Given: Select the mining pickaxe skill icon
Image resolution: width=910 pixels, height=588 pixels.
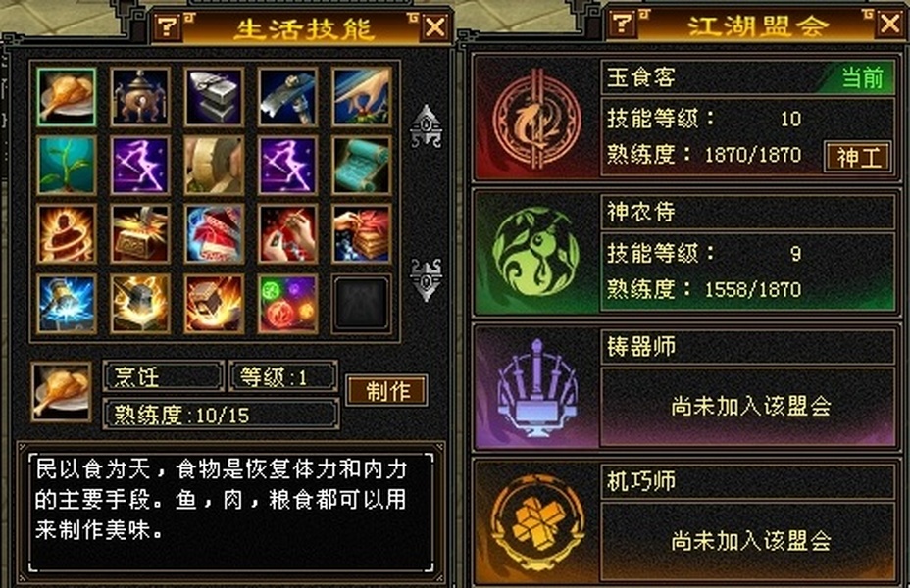Looking at the screenshot, I should tap(287, 97).
